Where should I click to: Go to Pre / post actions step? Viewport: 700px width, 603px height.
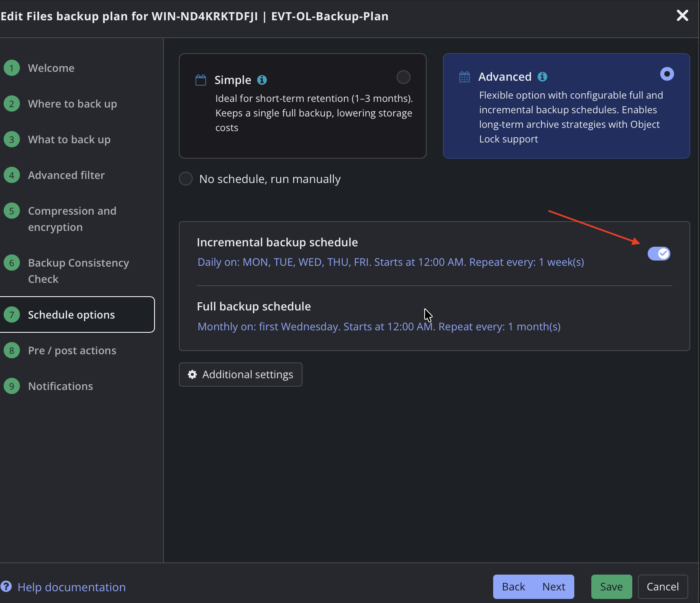[x=72, y=351]
